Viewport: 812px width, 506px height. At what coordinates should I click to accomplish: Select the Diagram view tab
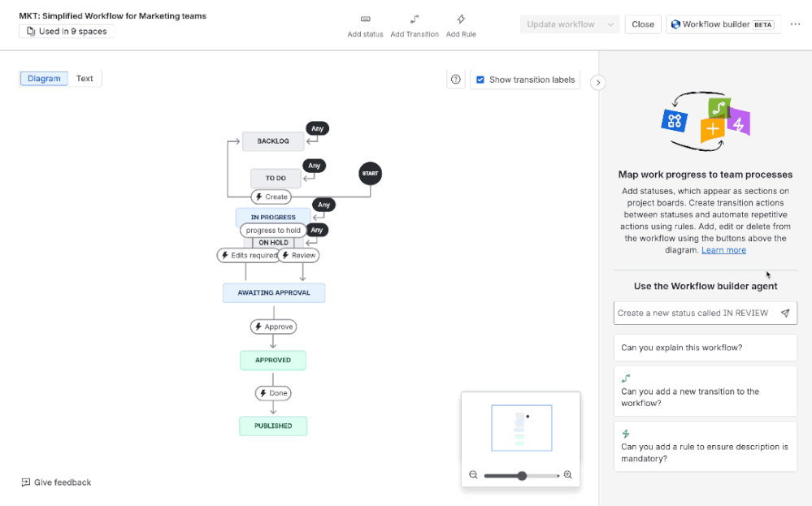pyautogui.click(x=44, y=78)
